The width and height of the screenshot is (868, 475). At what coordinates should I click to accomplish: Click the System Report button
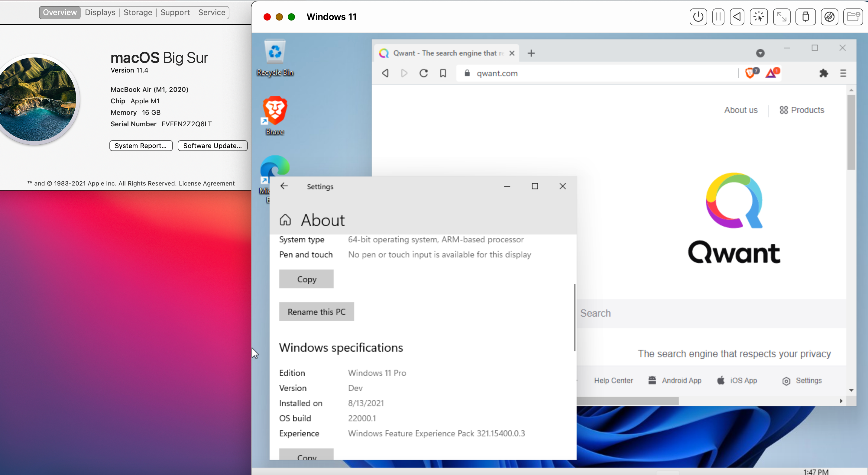(x=141, y=146)
